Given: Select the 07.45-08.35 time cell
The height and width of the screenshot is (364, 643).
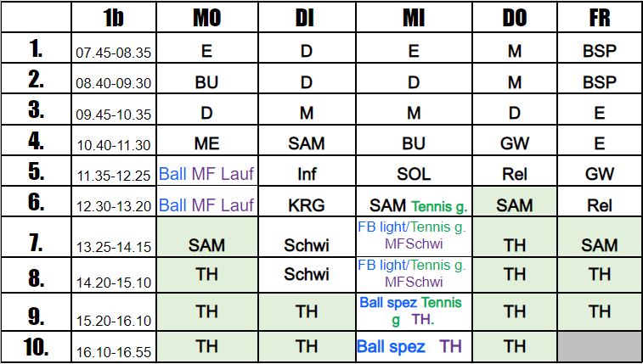Looking at the screenshot, I should 114,48.
